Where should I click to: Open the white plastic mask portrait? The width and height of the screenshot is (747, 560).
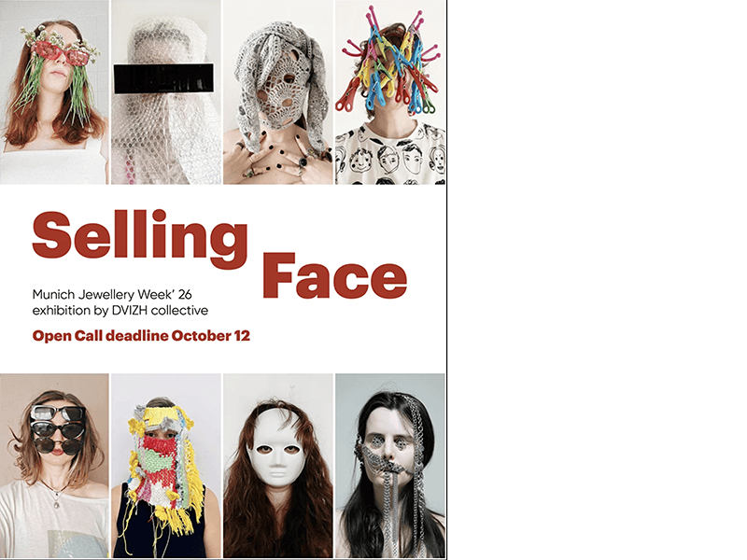[x=278, y=466]
